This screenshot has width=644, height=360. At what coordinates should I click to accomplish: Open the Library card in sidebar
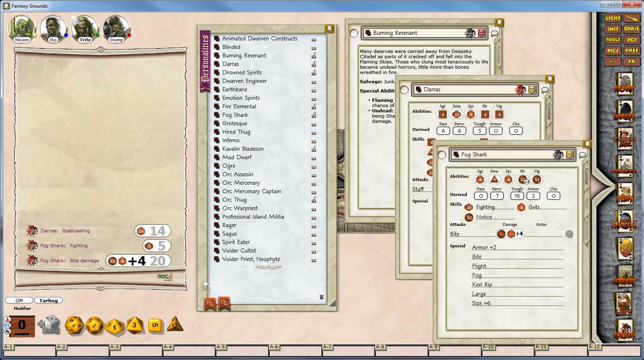624,277
